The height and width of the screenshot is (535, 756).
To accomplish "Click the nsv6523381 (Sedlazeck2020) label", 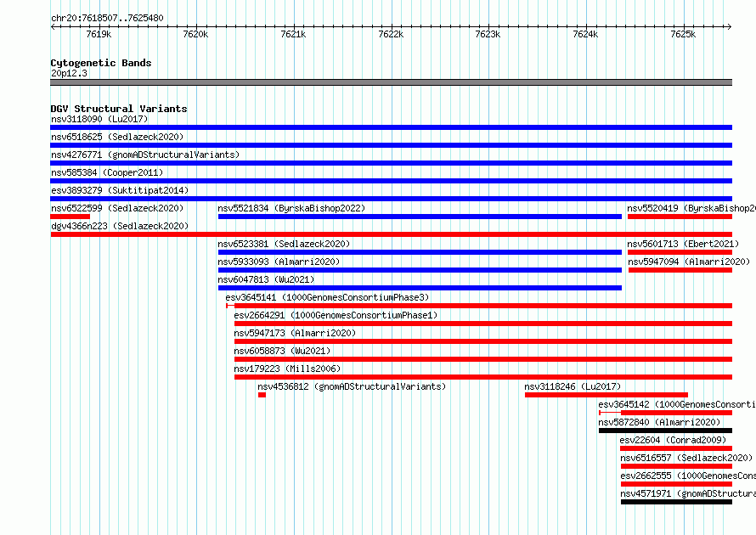I will 284,244.
